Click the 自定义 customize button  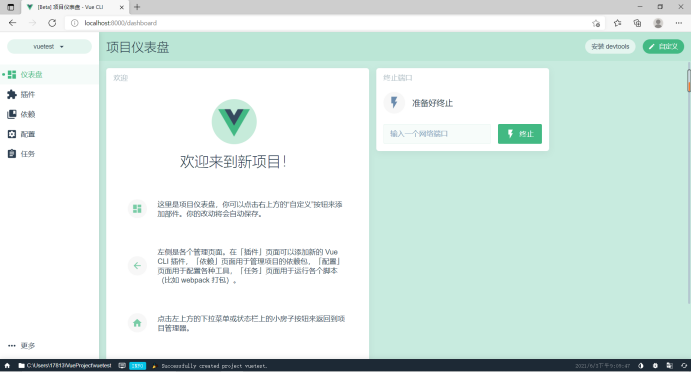coord(663,46)
